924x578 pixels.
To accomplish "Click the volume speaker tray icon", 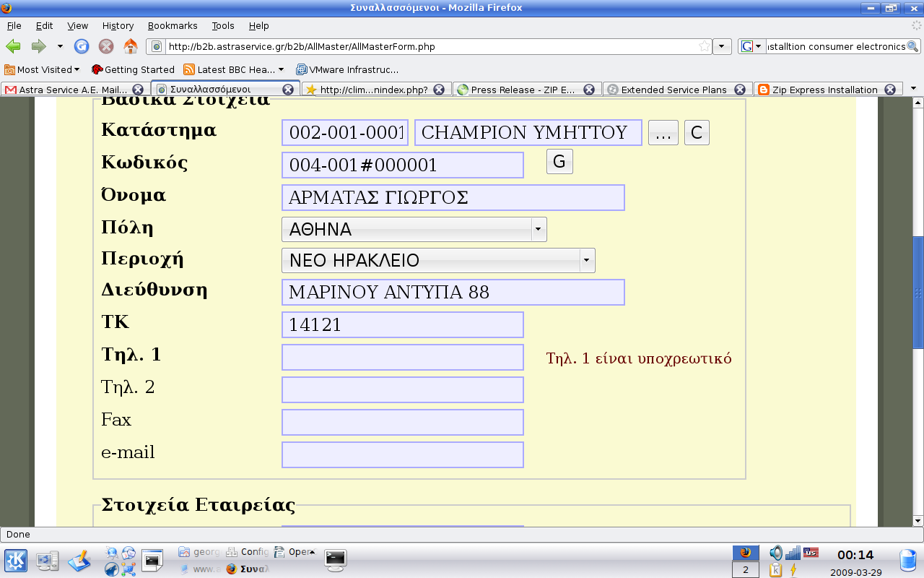I will click(x=776, y=553).
